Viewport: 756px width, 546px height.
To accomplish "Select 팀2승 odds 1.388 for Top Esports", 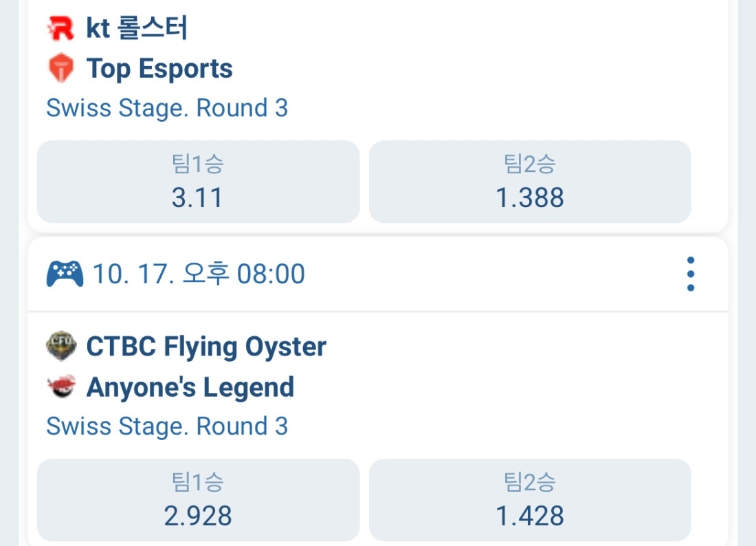I will click(x=530, y=182).
